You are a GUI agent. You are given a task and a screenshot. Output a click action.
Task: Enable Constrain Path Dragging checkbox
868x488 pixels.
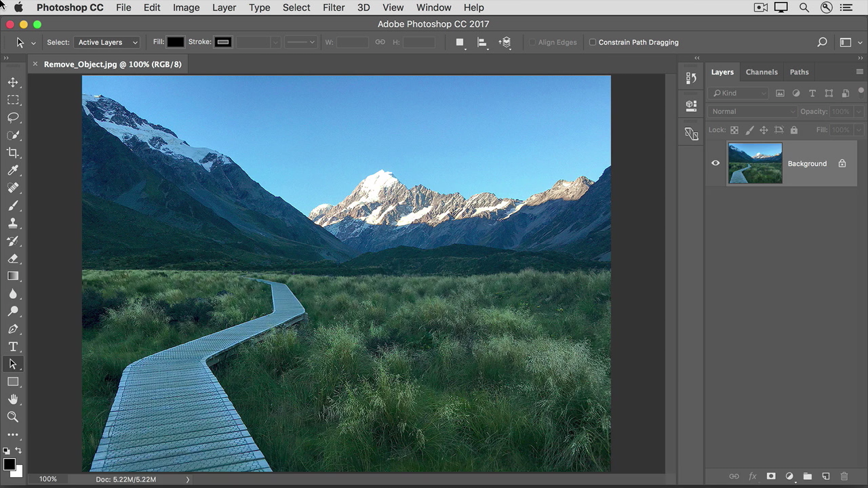[x=593, y=42]
